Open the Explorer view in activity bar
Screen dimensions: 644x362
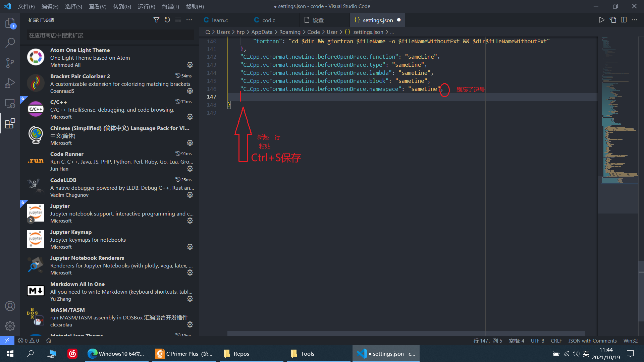tap(10, 23)
